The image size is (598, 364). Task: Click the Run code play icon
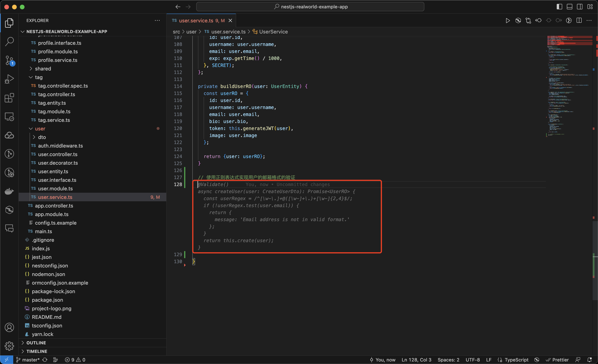507,21
